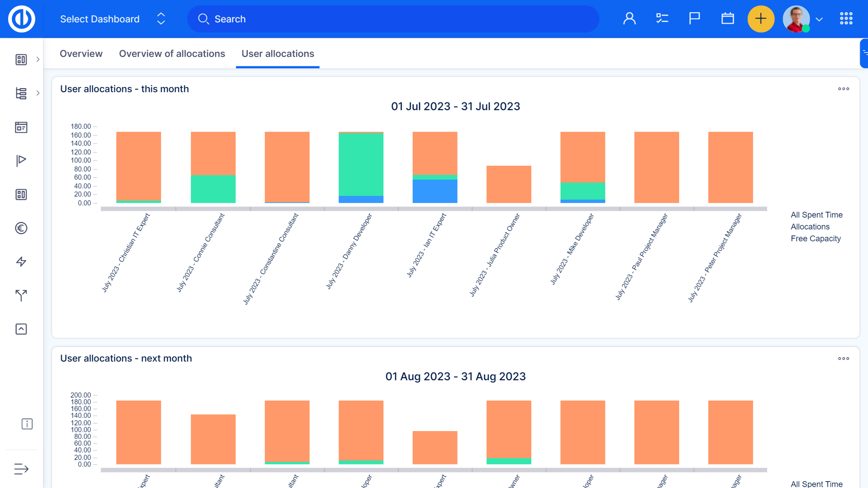Switch to the Overview tab

tap(81, 54)
